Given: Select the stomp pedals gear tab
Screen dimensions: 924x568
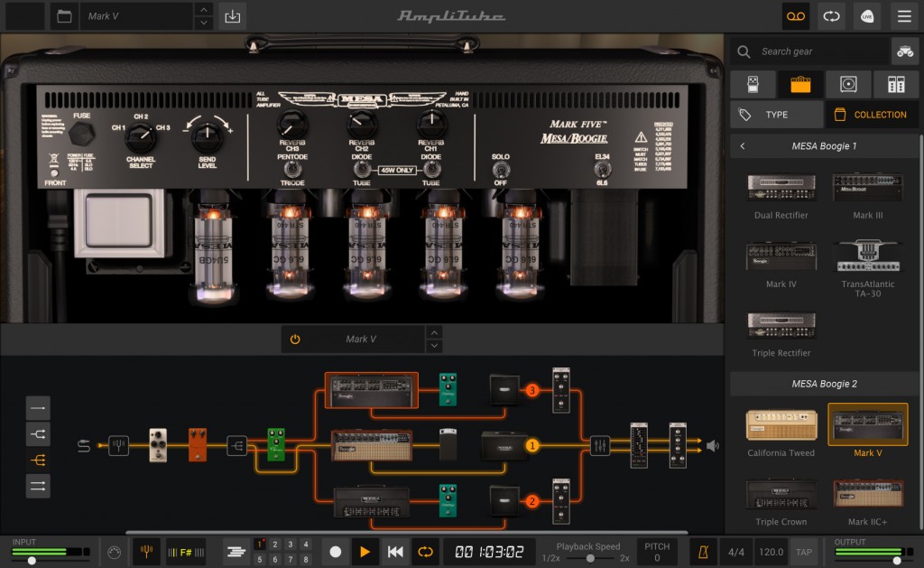Looking at the screenshot, I should click(753, 84).
